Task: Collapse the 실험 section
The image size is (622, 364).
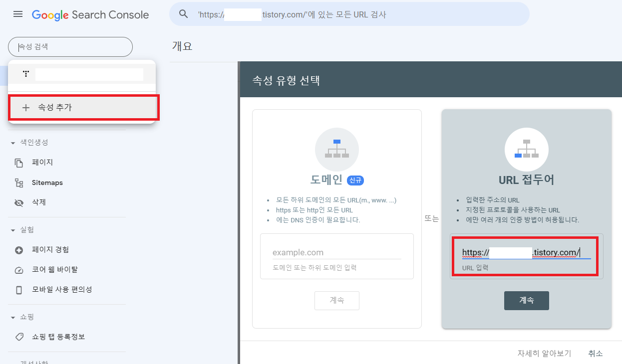Action: [x=22, y=230]
